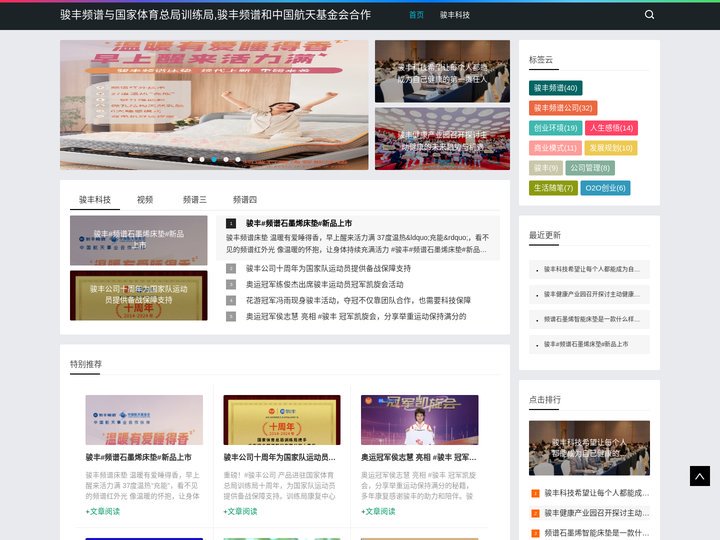Viewport: 720px width, 540px height.
Task: Click number 1 badge beside headline article
Action: 231,224
